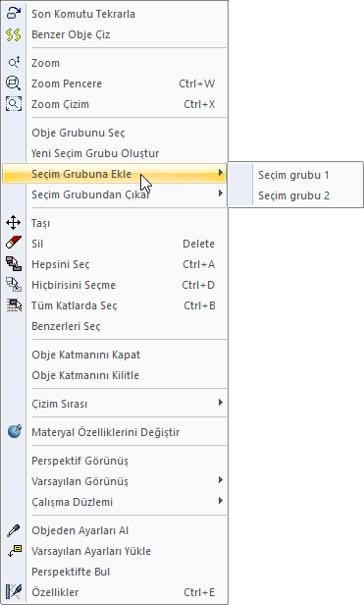Choose Seçim grubu 2 from submenu
Screen dimensions: 364x605
(x=295, y=195)
